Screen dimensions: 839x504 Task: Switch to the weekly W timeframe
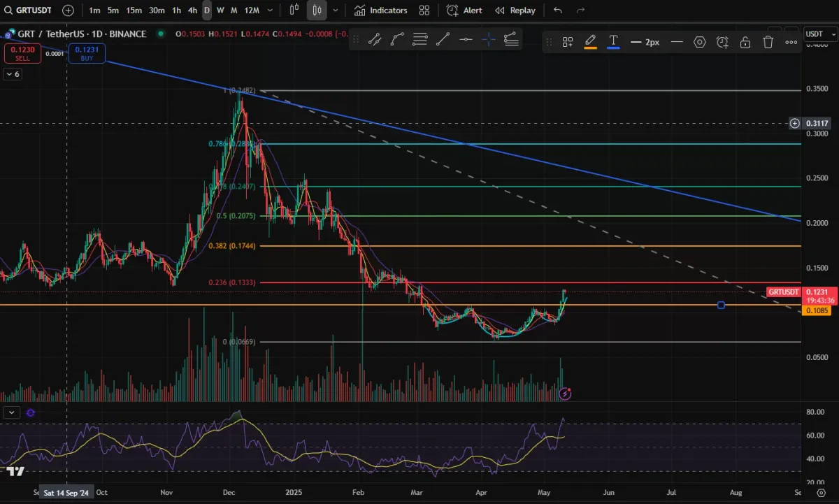pyautogui.click(x=220, y=10)
